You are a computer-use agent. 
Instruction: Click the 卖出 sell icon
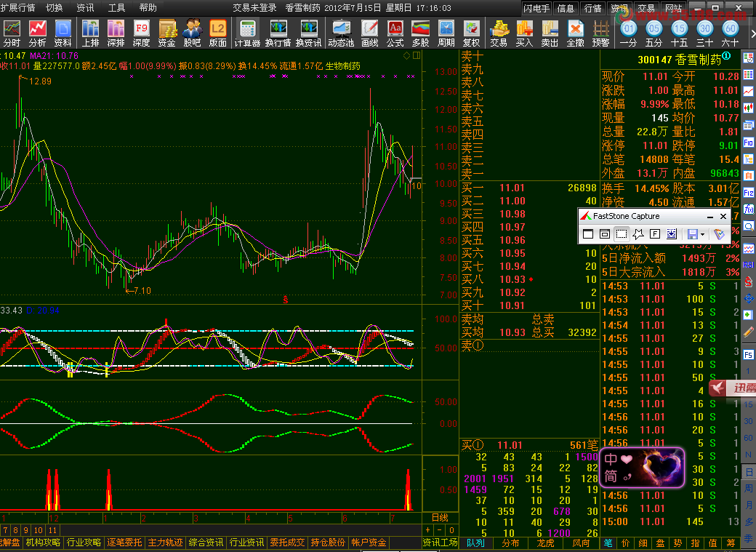(550, 33)
